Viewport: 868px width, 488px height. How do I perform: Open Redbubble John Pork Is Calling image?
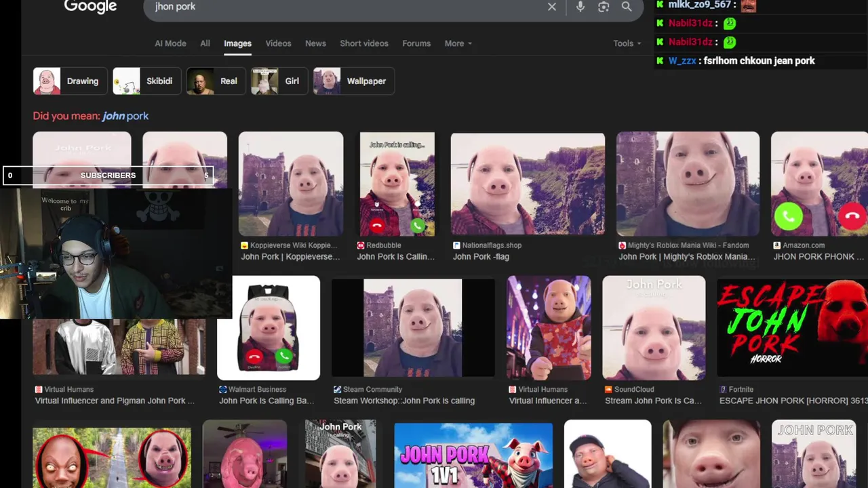pos(397,184)
